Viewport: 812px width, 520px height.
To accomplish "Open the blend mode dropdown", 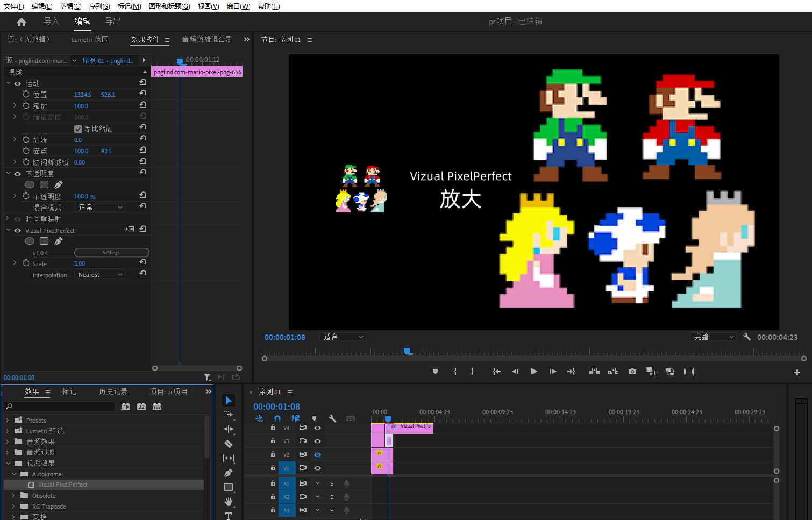I will coord(99,207).
